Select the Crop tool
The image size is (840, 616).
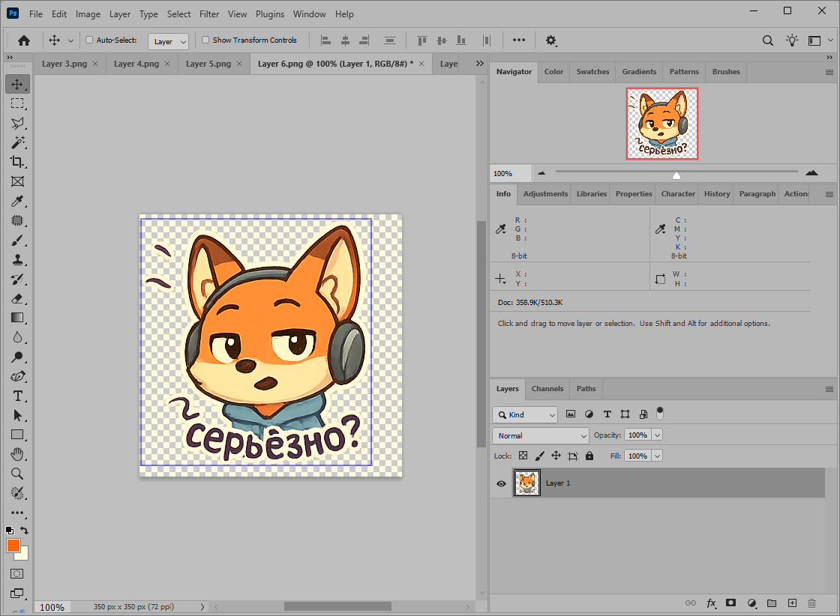point(17,162)
